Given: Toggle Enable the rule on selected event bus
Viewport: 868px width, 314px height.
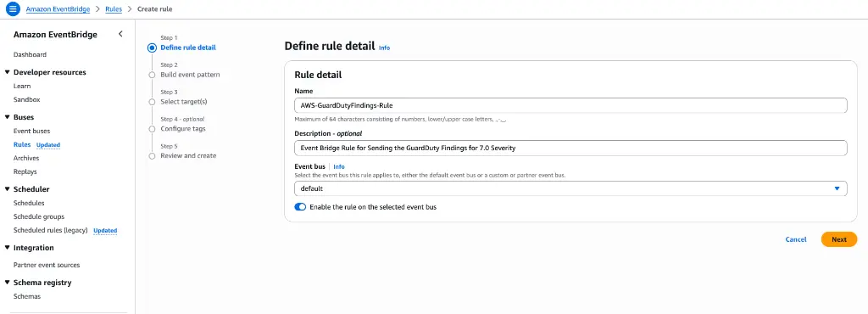Looking at the screenshot, I should click(x=300, y=207).
